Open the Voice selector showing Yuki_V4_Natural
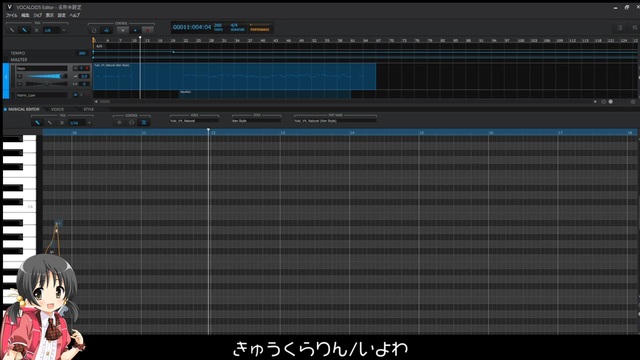 pos(194,121)
